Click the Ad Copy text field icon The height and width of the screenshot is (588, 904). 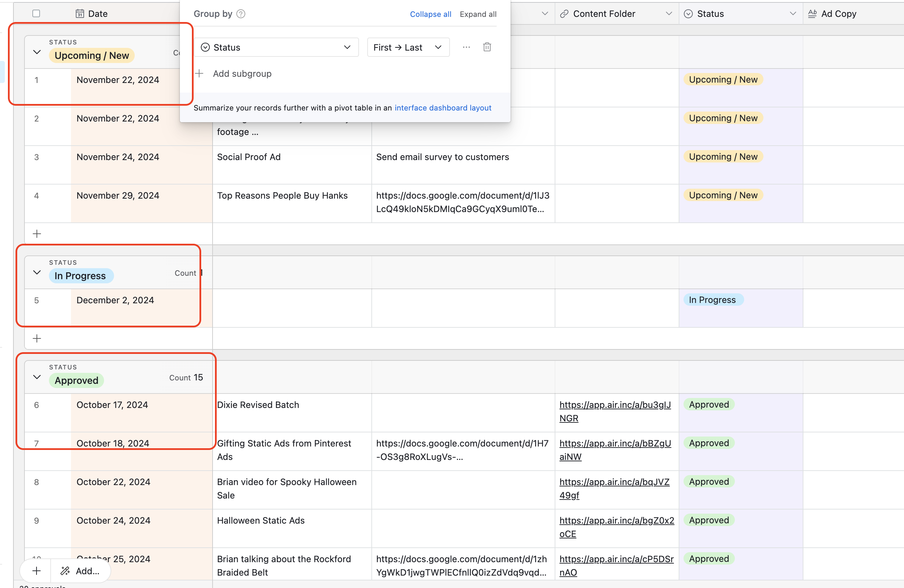point(812,14)
